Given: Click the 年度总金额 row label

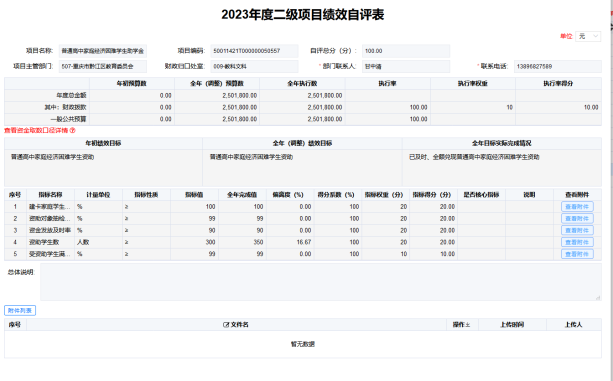Looking at the screenshot, I should click(71, 95).
